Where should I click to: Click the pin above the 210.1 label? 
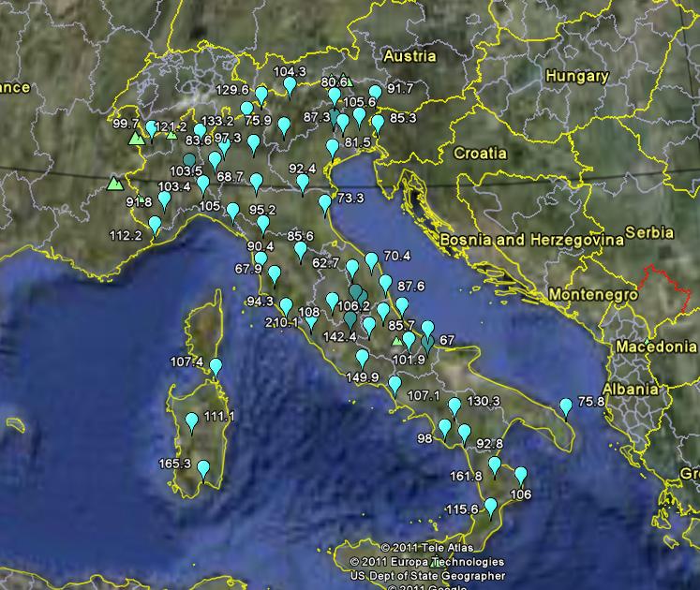(x=286, y=308)
